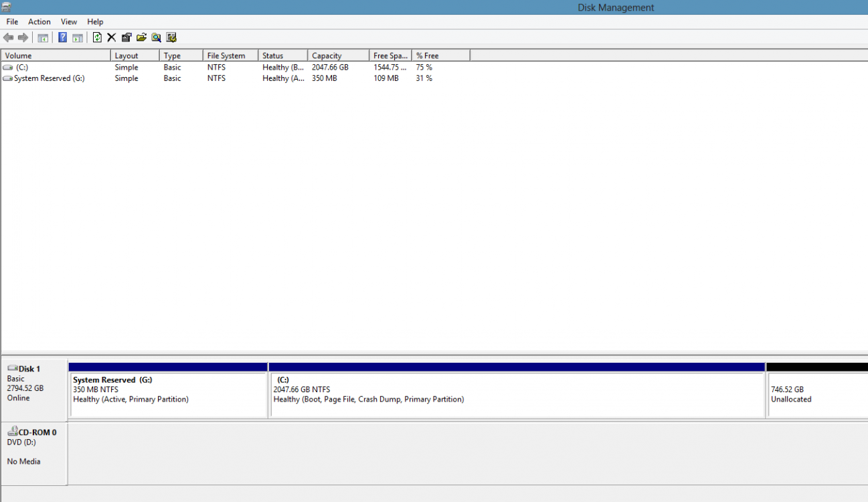Open Properties toolbar icon

coord(126,37)
